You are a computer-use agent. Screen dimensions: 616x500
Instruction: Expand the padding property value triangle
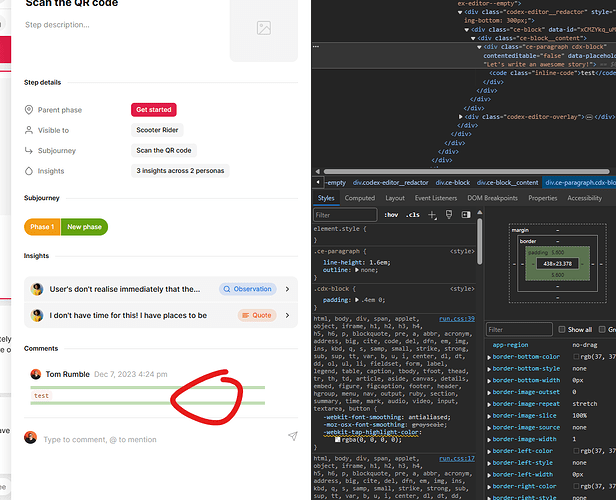(x=357, y=300)
